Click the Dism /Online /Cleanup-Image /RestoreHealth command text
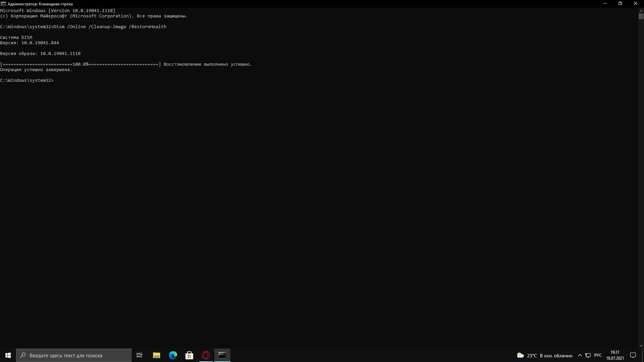The width and height of the screenshot is (644, 362). 110,26
